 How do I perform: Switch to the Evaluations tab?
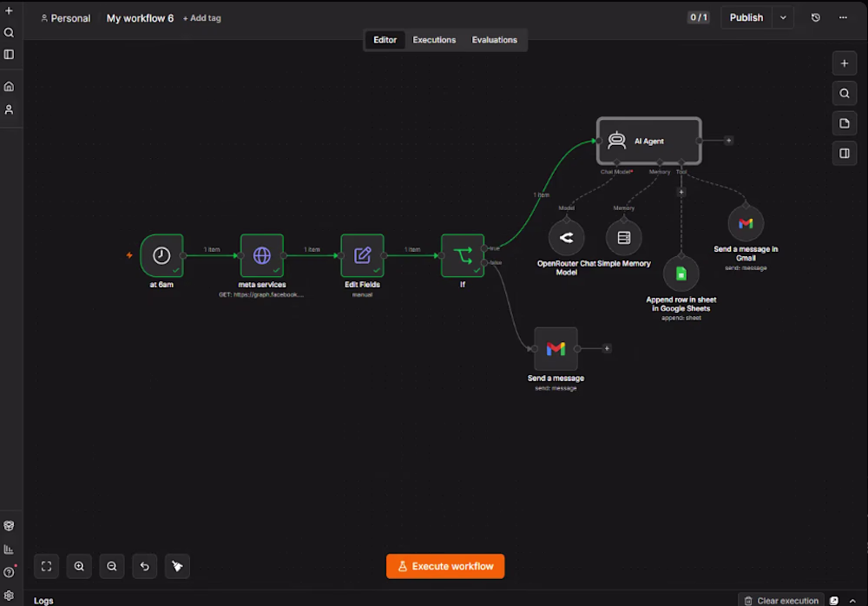pyautogui.click(x=495, y=40)
